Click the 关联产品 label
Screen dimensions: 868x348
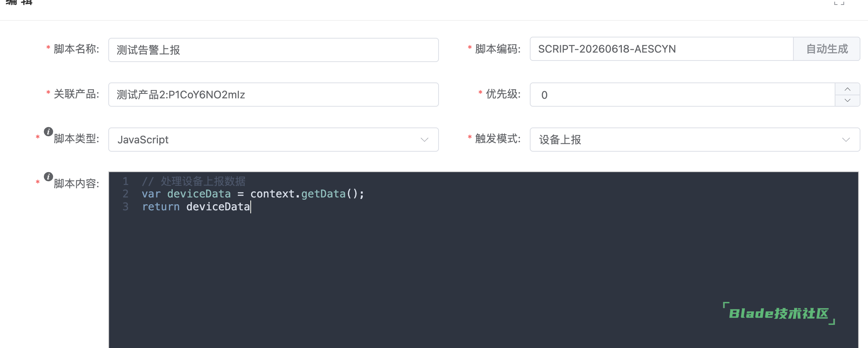pyautogui.click(x=76, y=94)
